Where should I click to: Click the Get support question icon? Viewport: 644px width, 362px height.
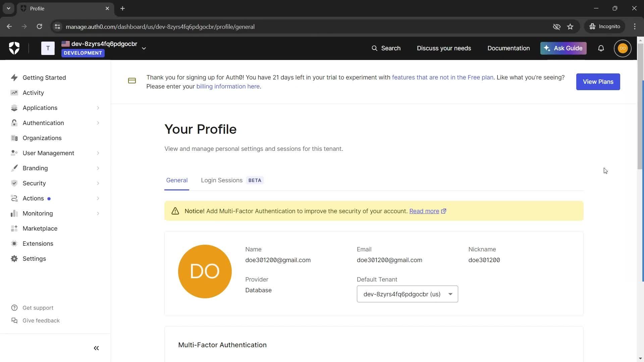[14, 308]
